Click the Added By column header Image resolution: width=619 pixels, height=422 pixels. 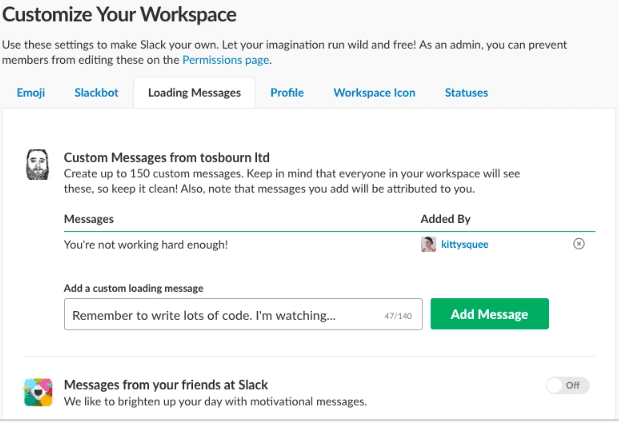pos(445,218)
